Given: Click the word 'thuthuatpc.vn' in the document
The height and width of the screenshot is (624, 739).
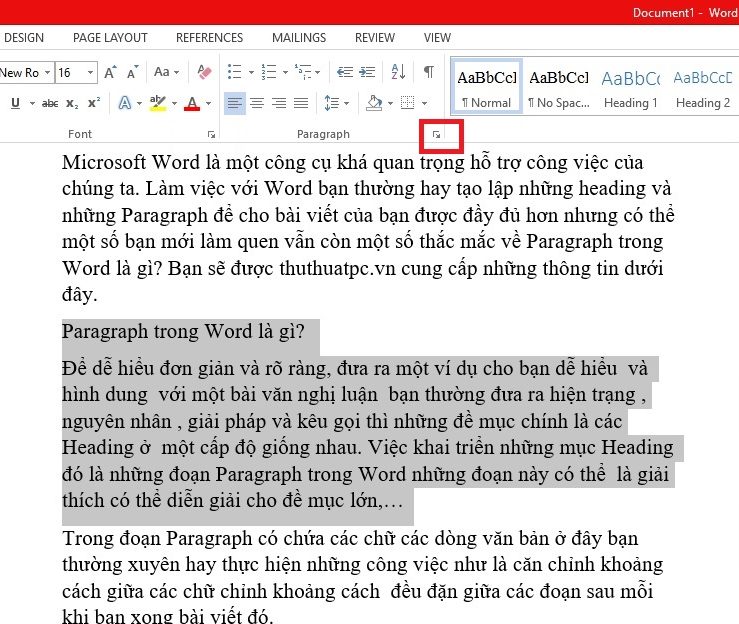Looking at the screenshot, I should (x=337, y=269).
